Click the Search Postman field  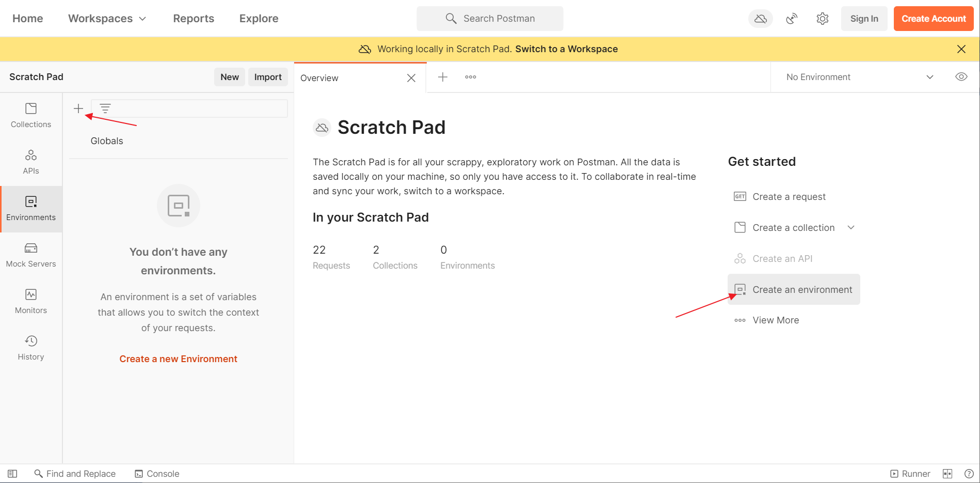click(490, 19)
